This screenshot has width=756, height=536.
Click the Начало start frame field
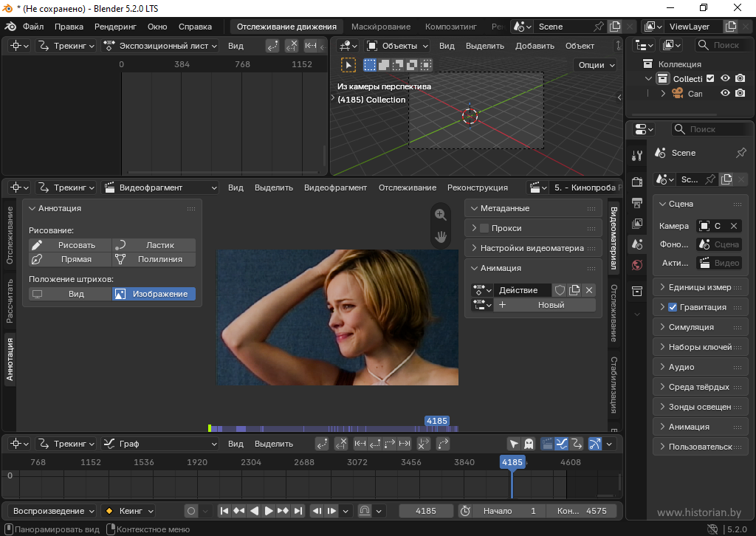509,511
